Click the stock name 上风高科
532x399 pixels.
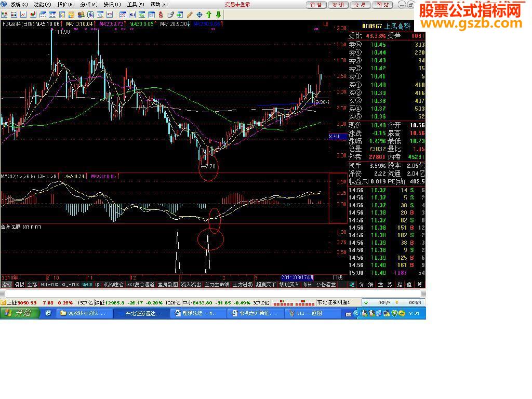coord(397,26)
